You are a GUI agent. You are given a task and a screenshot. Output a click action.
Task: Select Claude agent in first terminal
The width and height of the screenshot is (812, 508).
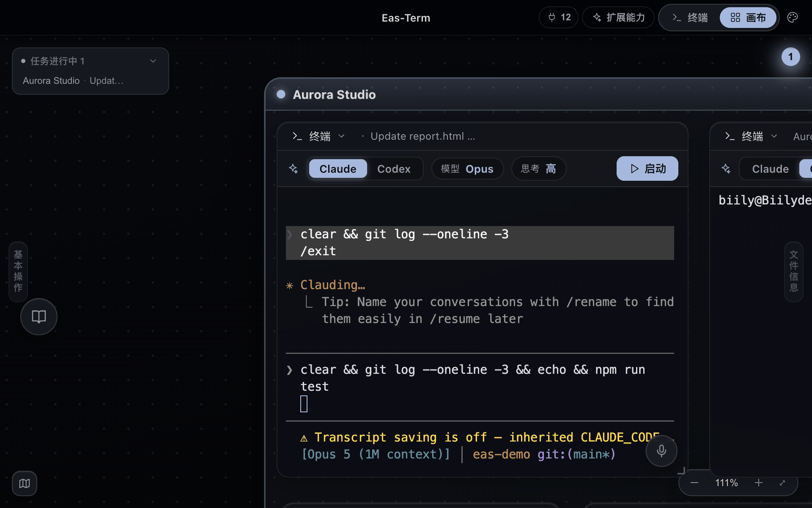[x=338, y=169]
